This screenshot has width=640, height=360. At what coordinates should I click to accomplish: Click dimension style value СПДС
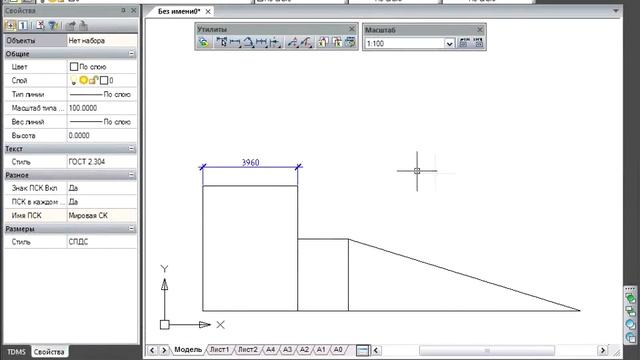[102, 242]
